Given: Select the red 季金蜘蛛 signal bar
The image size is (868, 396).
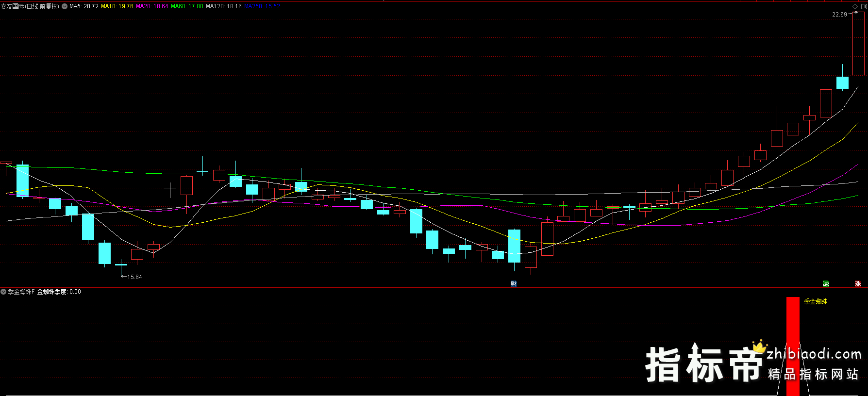Looking at the screenshot, I should click(793, 346).
